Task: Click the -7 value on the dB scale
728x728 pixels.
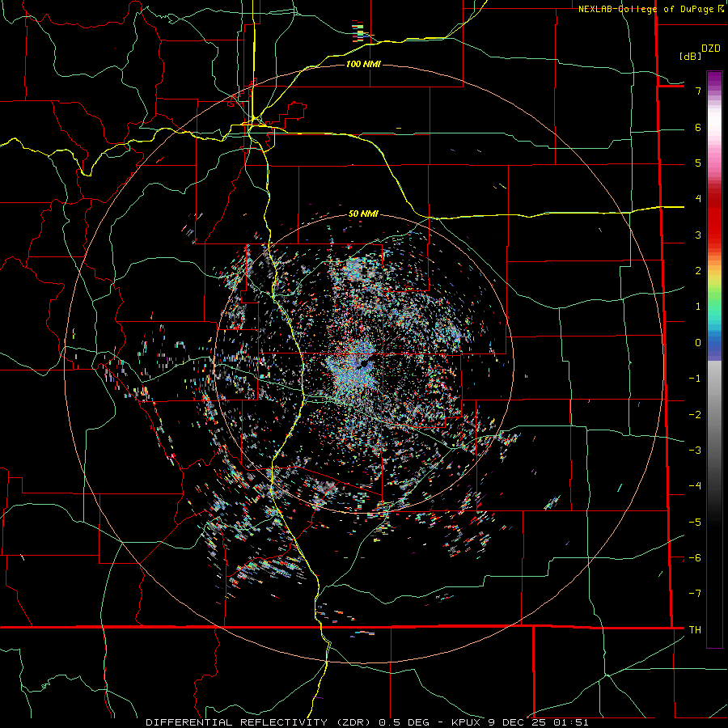Action: (x=695, y=594)
